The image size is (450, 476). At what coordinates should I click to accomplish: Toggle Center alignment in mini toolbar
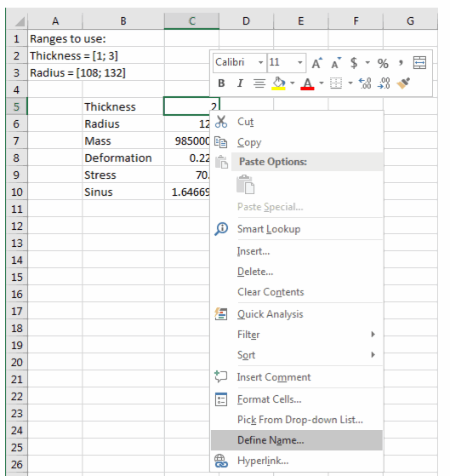[259, 83]
